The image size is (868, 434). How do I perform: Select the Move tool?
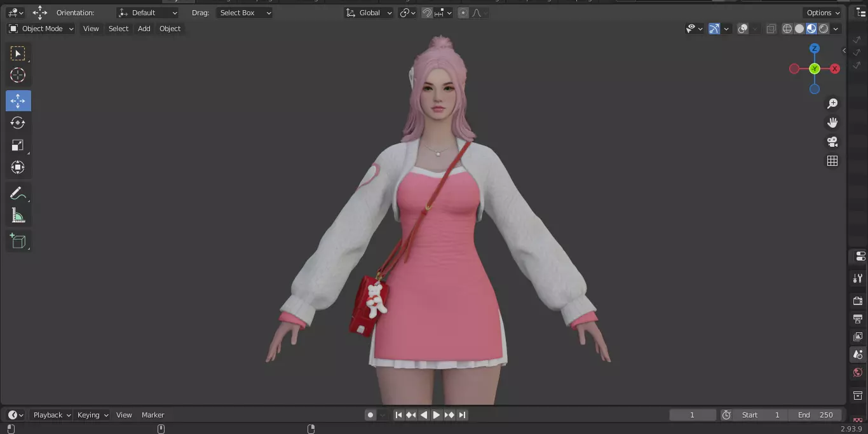click(18, 101)
